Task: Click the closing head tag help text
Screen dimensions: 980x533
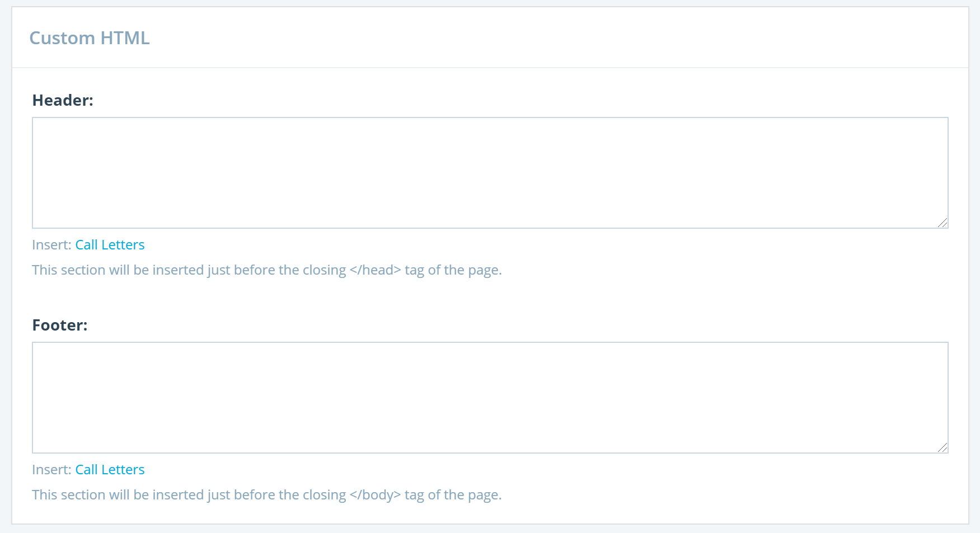Action: (267, 270)
